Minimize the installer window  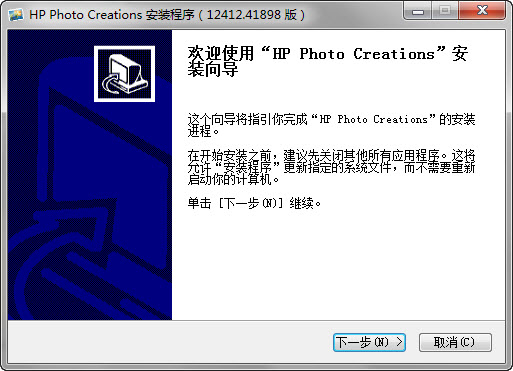pyautogui.click(x=418, y=12)
